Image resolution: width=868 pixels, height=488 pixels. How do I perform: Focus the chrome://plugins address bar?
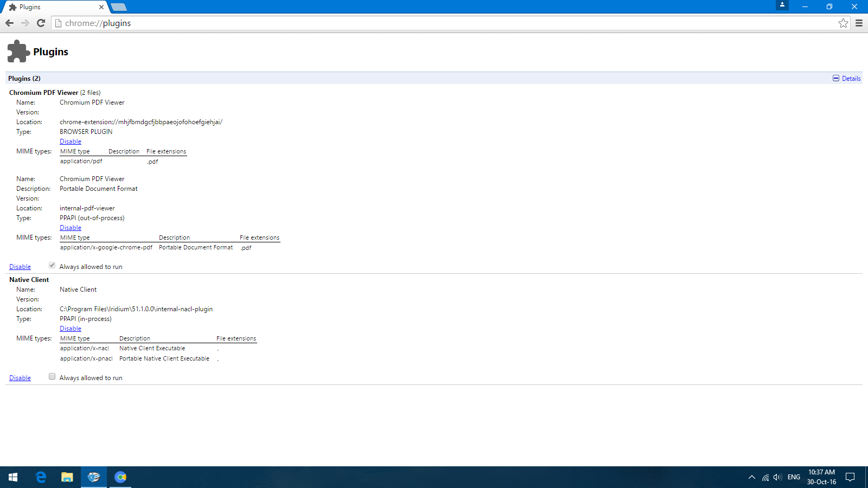450,23
